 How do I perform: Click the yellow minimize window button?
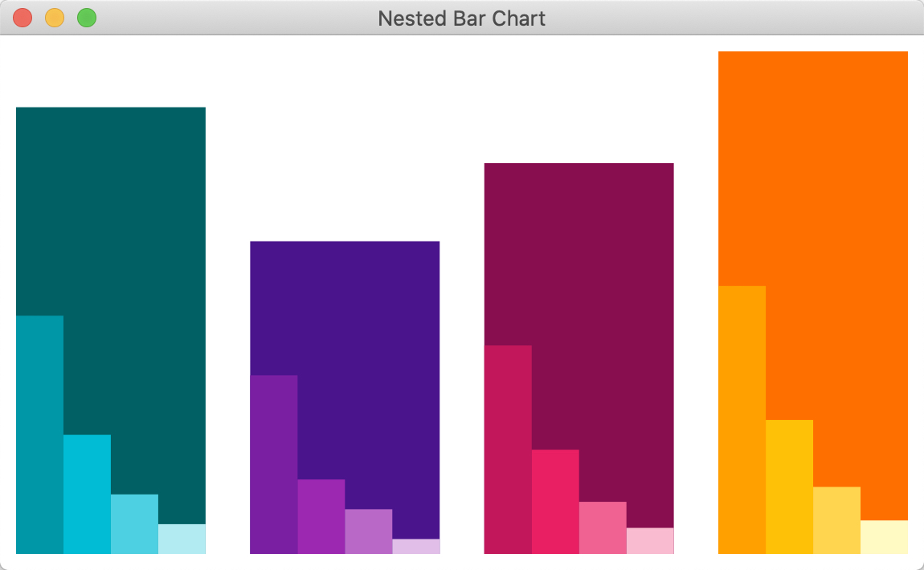click(x=55, y=18)
